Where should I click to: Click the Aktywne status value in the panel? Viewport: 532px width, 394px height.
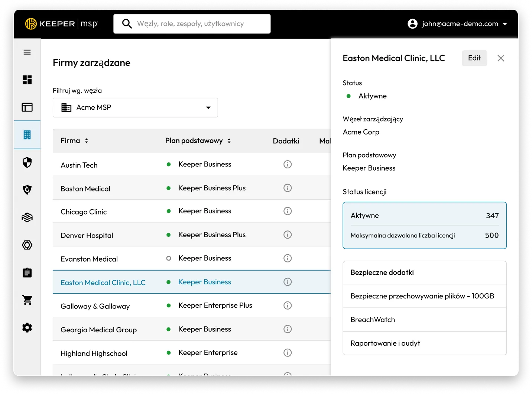(x=372, y=96)
